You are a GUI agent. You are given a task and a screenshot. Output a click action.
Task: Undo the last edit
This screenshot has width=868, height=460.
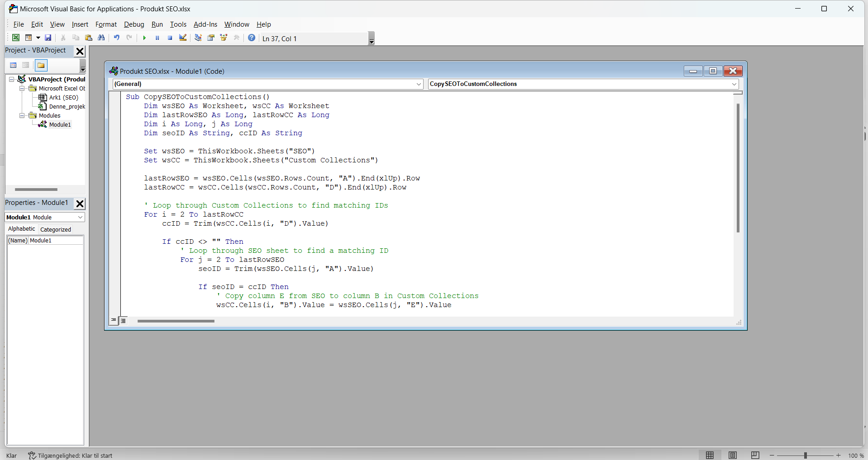click(117, 38)
